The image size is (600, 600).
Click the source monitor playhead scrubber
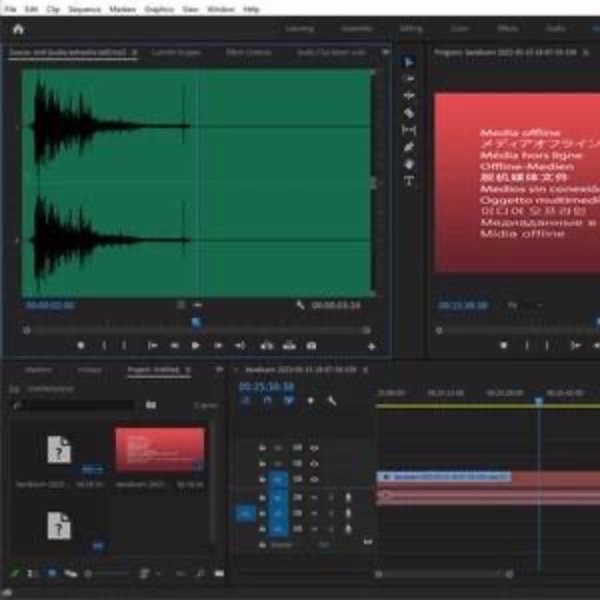(196, 323)
